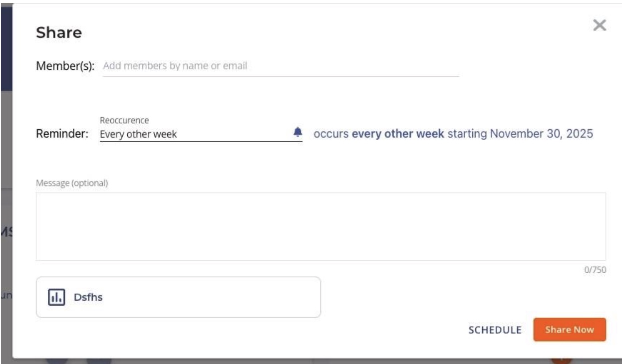Click the bold "every other week" summary text
Image resolution: width=622 pixels, height=364 pixels.
398,134
